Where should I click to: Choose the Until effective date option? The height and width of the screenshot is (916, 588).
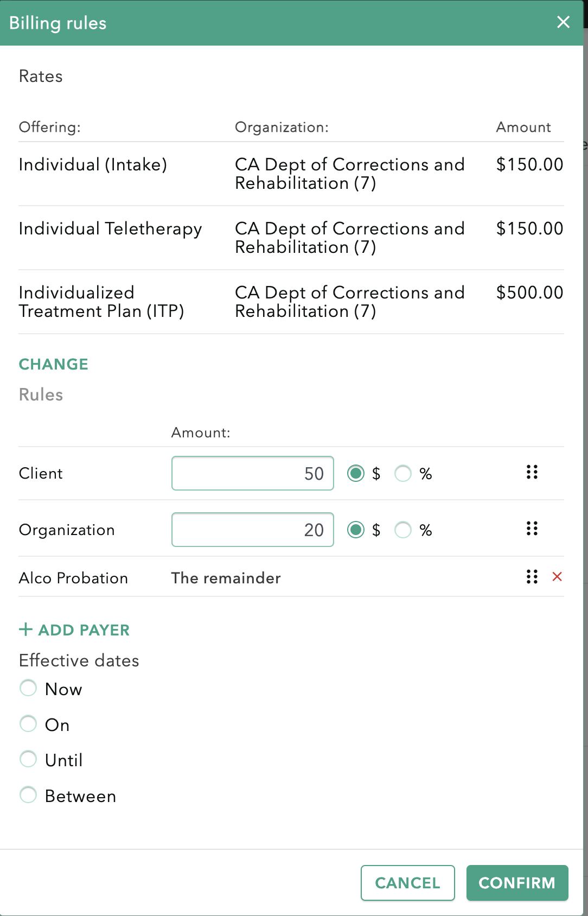28,759
